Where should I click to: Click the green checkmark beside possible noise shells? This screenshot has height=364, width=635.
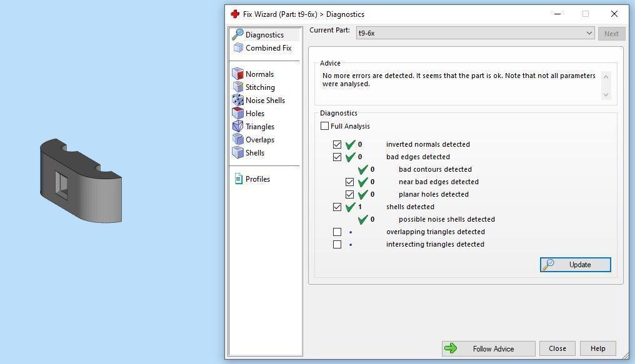pos(363,219)
